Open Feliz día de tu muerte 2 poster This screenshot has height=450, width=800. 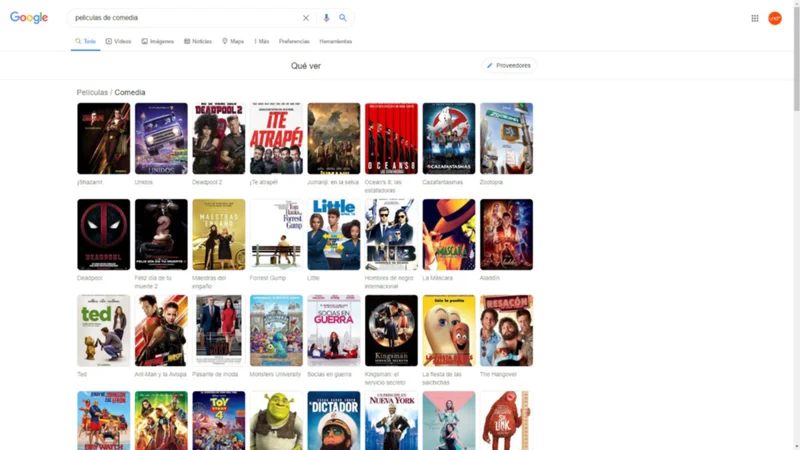point(161,234)
